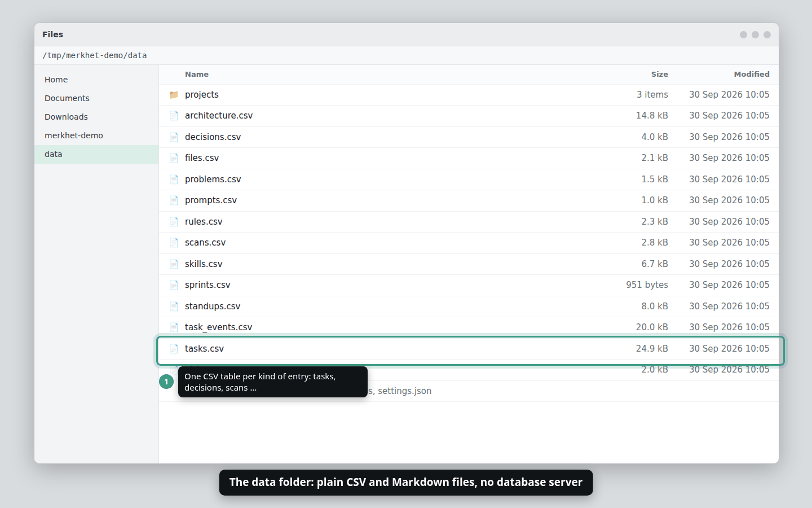The image size is (812, 508).
Task: Go to Home in the sidebar
Action: tap(96, 80)
